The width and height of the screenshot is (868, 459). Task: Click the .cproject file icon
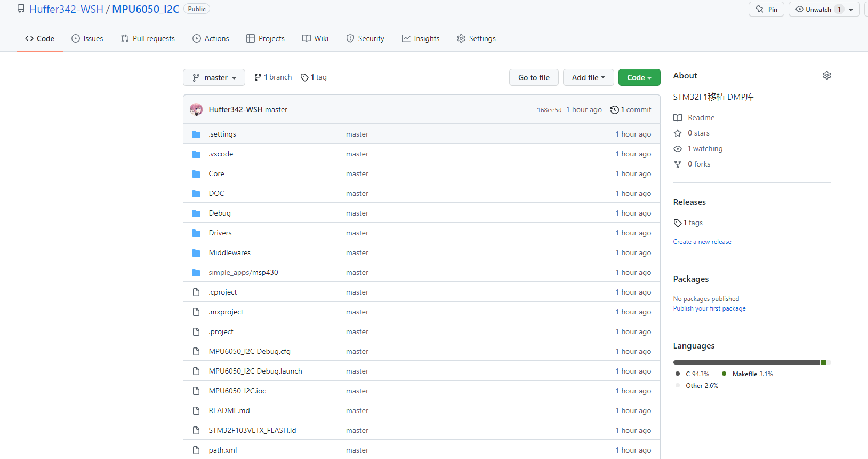tap(196, 292)
